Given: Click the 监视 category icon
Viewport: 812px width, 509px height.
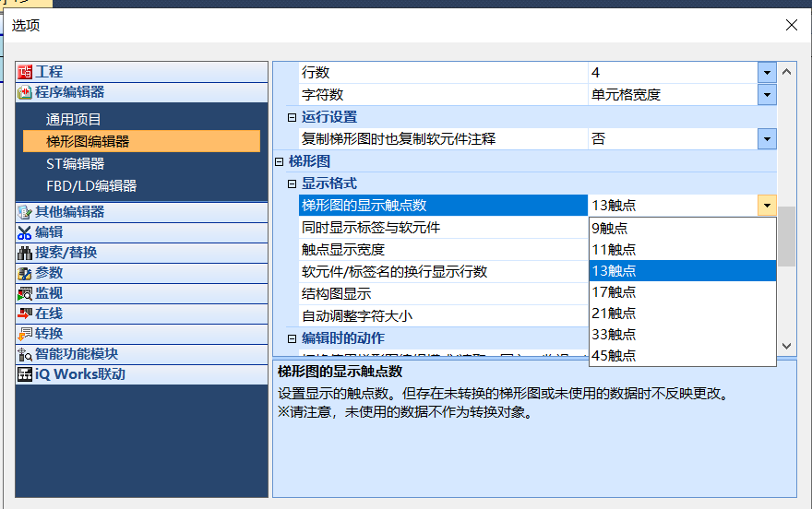Looking at the screenshot, I should click(x=25, y=293).
